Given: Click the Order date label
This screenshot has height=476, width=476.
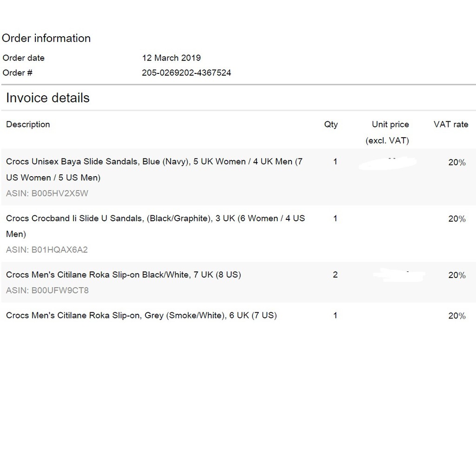Looking at the screenshot, I should [24, 58].
